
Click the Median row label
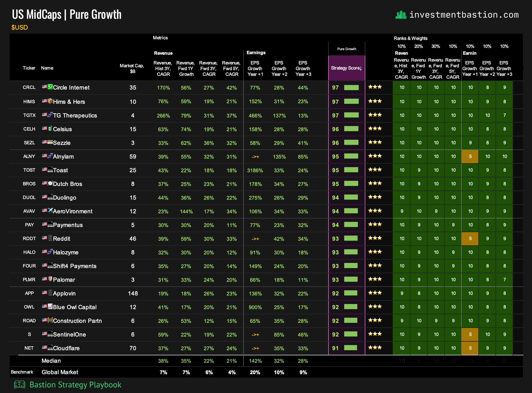[51, 361]
